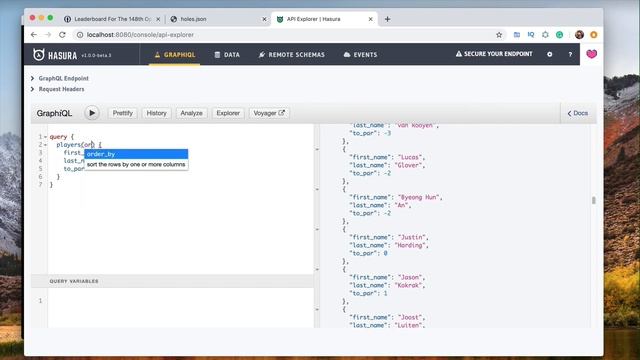Select the order_by autocomplete suggestion
640x360 pixels.
136,154
